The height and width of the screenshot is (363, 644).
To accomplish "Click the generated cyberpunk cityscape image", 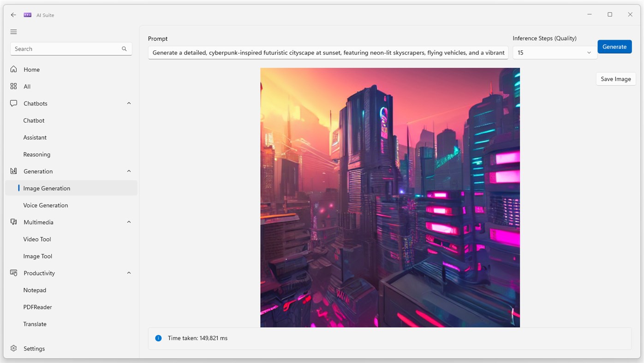I will tap(390, 197).
